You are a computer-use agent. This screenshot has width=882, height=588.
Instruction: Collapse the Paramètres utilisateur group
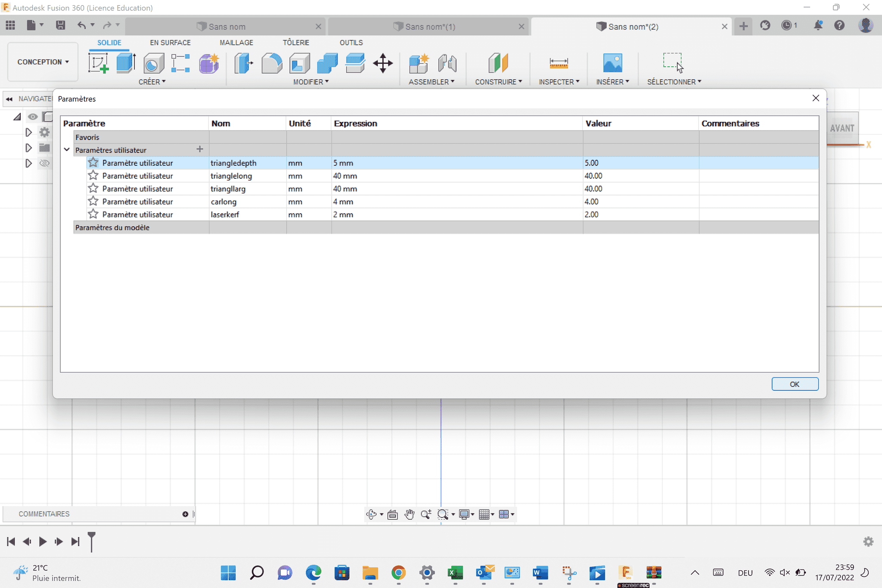tap(67, 150)
